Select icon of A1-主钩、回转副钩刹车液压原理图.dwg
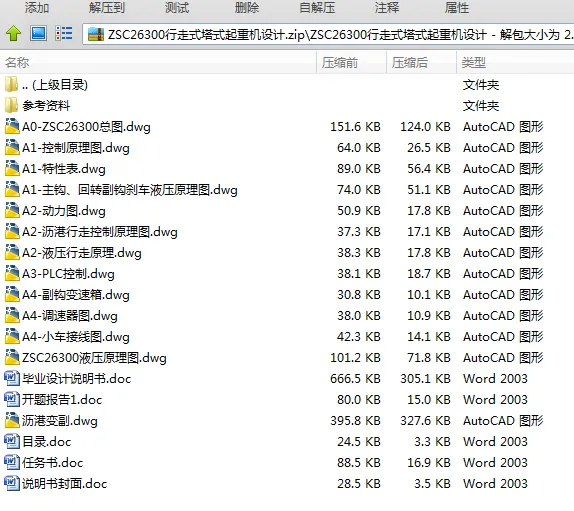The image size is (574, 511). [12, 189]
